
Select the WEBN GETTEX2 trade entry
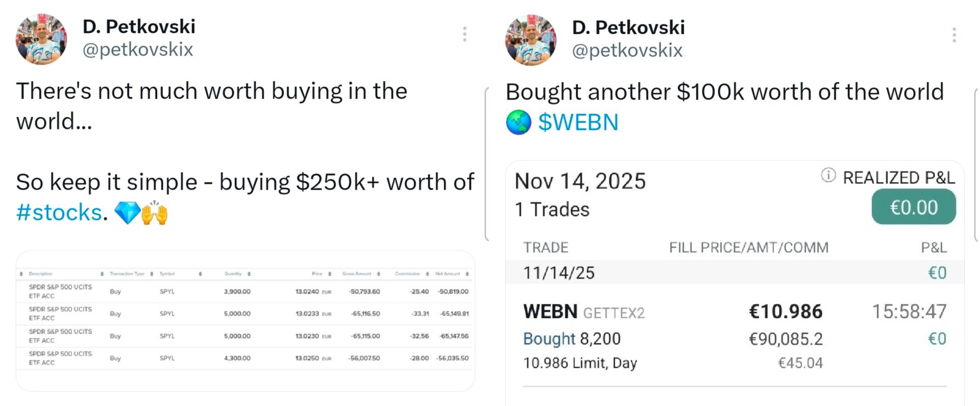[x=583, y=311]
